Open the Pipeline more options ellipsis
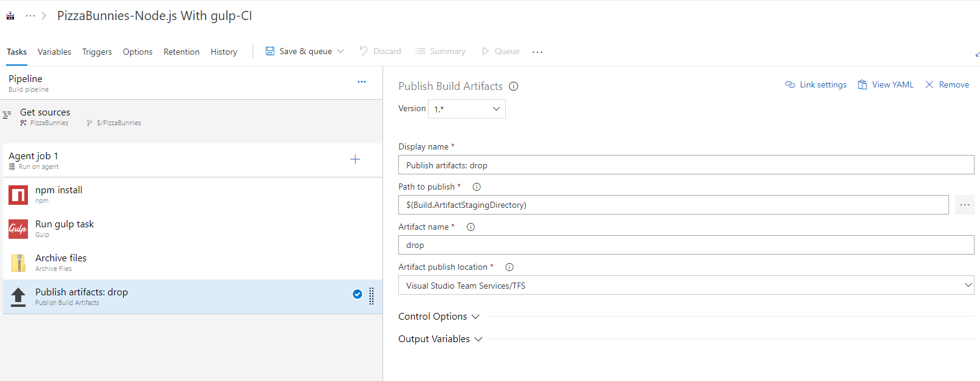Image resolution: width=980 pixels, height=381 pixels. click(361, 81)
